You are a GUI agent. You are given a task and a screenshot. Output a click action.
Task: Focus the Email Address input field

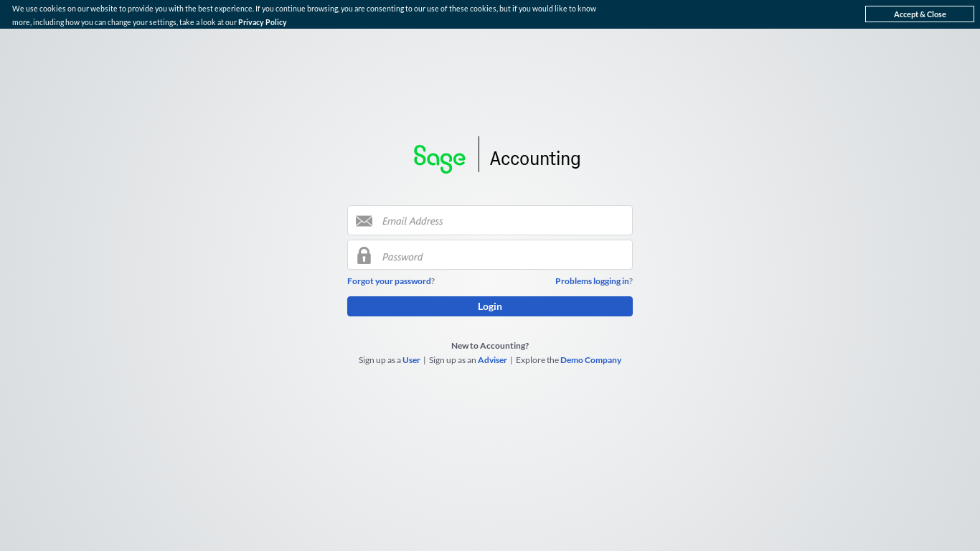pos(490,220)
